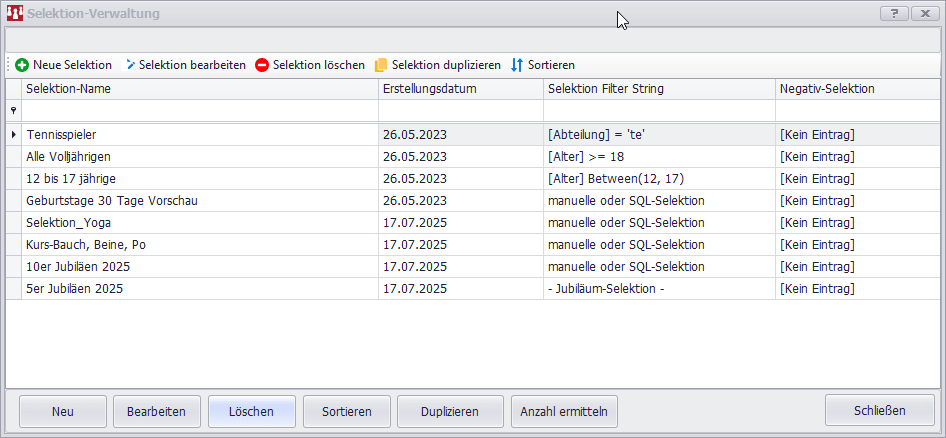Click the yellow Selektion duplizieren icon

pos(381,65)
